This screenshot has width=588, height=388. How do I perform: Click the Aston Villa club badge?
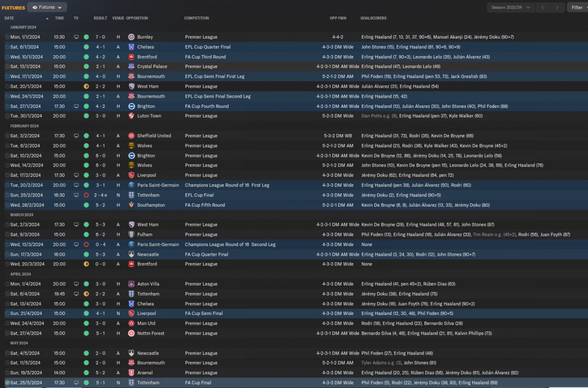point(131,284)
